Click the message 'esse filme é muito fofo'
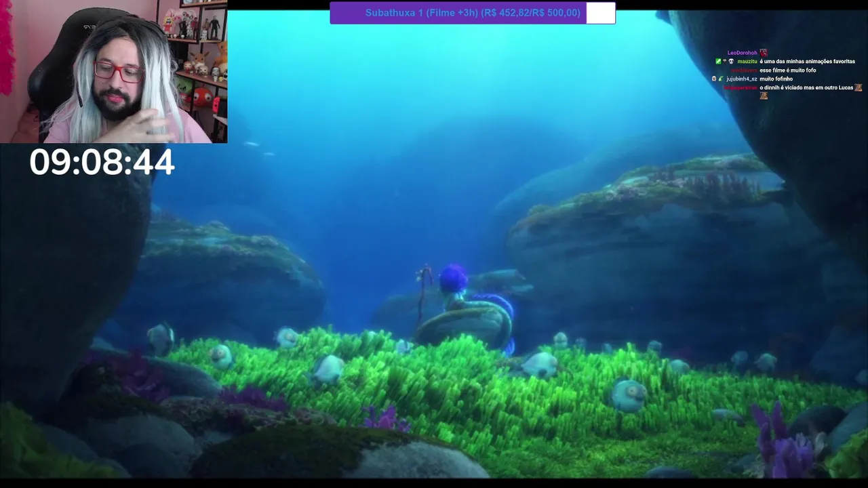 point(787,70)
